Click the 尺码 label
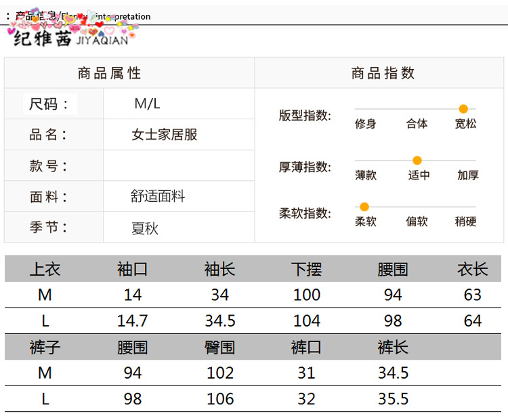The width and height of the screenshot is (508, 420). pos(49,104)
